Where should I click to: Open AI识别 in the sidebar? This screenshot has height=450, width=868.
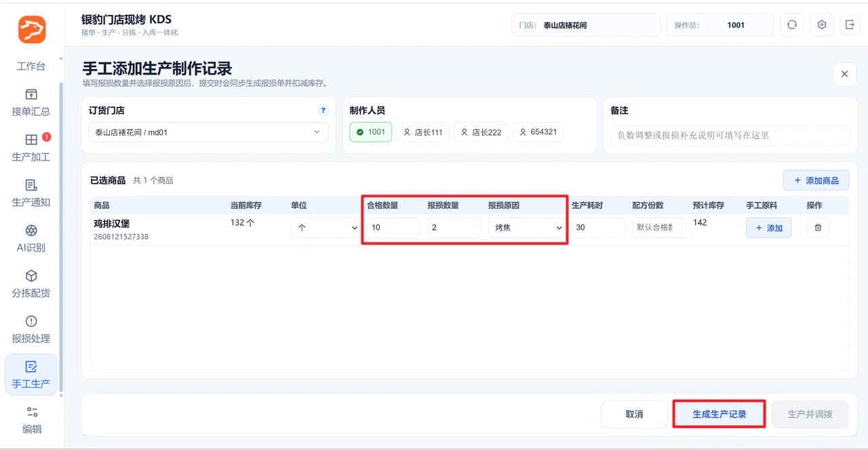pyautogui.click(x=31, y=239)
